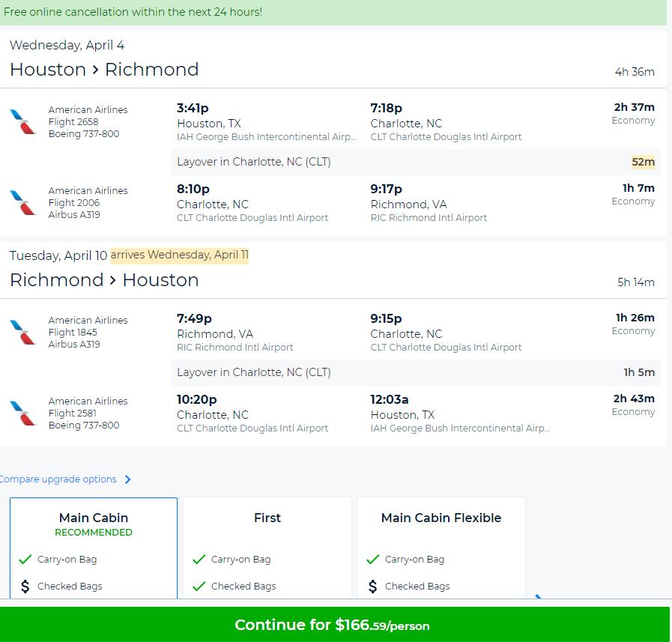Open the Wednesday, April 4 itinerary header
Viewport: 672px width, 642px height.
(67, 45)
